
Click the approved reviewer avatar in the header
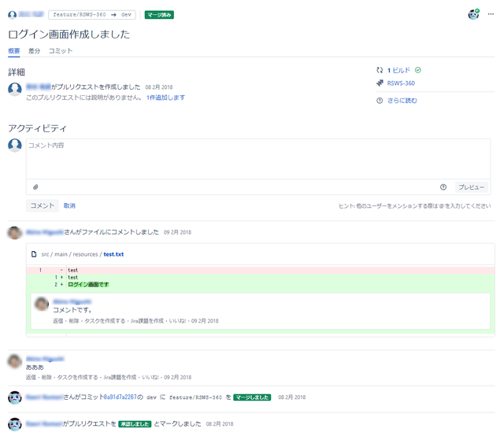(473, 14)
